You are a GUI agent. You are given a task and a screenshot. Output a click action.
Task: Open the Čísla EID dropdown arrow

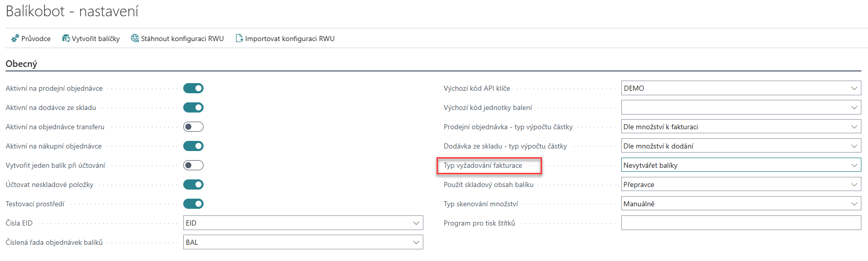pyautogui.click(x=416, y=223)
